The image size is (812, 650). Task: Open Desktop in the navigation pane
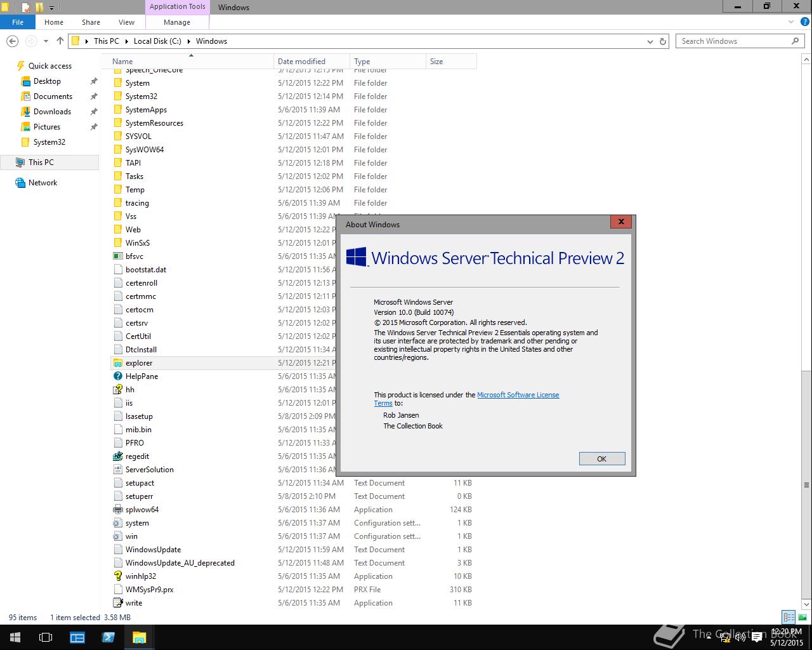(47, 81)
